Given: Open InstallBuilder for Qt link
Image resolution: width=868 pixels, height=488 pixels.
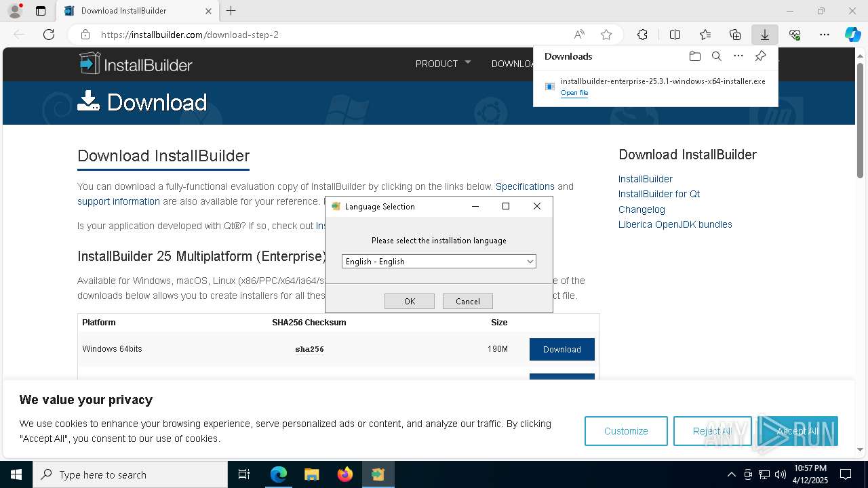Looking at the screenshot, I should click(x=659, y=194).
